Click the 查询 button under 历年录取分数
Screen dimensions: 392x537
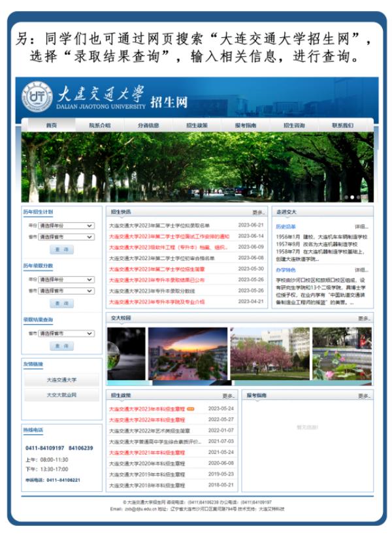pyautogui.click(x=61, y=303)
